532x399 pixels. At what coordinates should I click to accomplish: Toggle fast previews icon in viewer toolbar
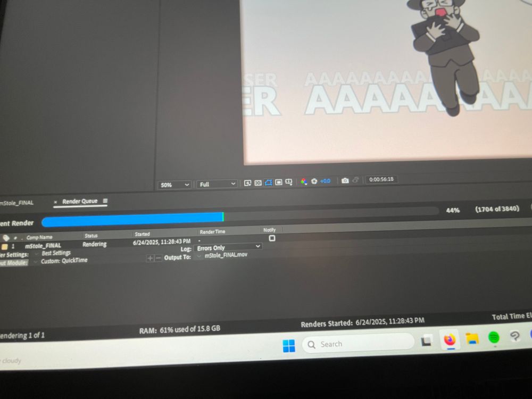point(248,183)
